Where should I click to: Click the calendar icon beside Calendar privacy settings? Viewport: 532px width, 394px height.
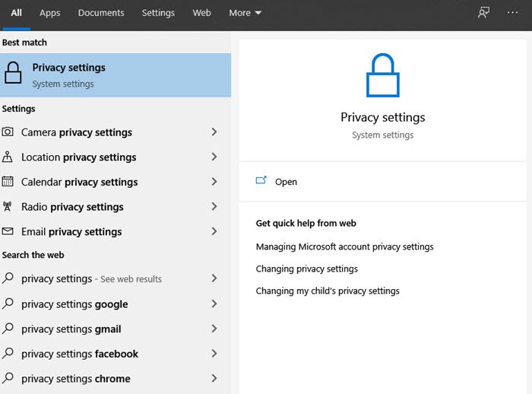pos(8,182)
